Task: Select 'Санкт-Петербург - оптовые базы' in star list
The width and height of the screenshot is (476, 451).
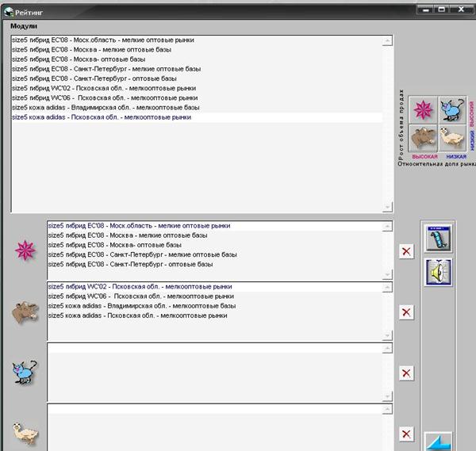Action: pyautogui.click(x=215, y=265)
